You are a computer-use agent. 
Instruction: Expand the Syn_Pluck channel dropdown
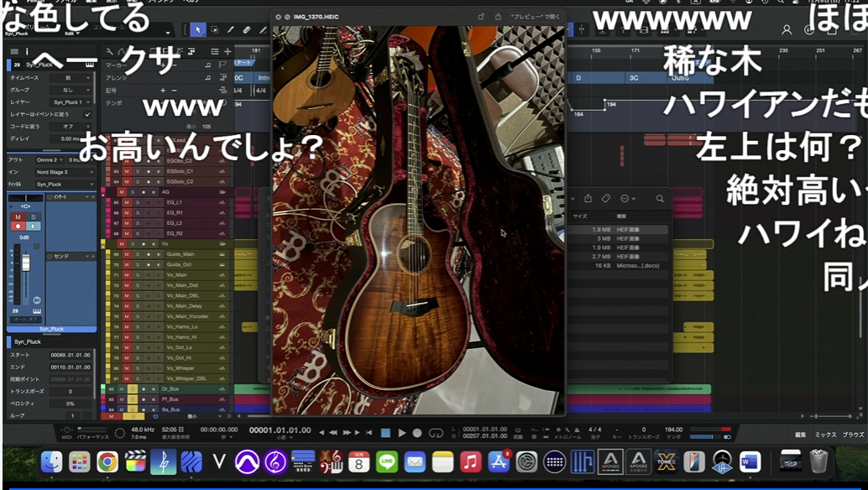pos(64,184)
